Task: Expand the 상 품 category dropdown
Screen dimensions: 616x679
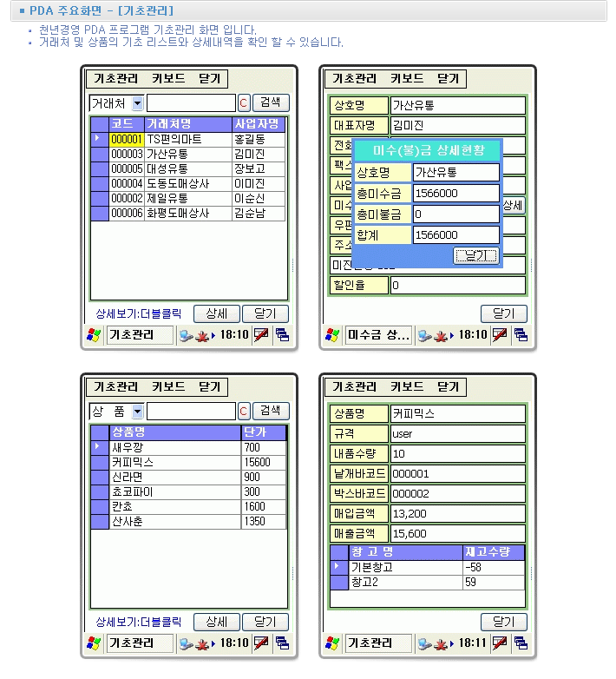Action: coord(138,411)
